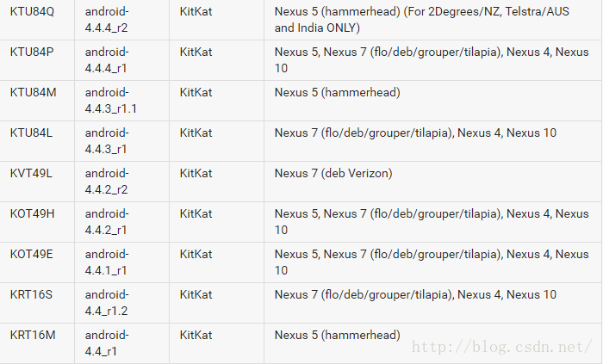Select build ID KTU84L

32,133
